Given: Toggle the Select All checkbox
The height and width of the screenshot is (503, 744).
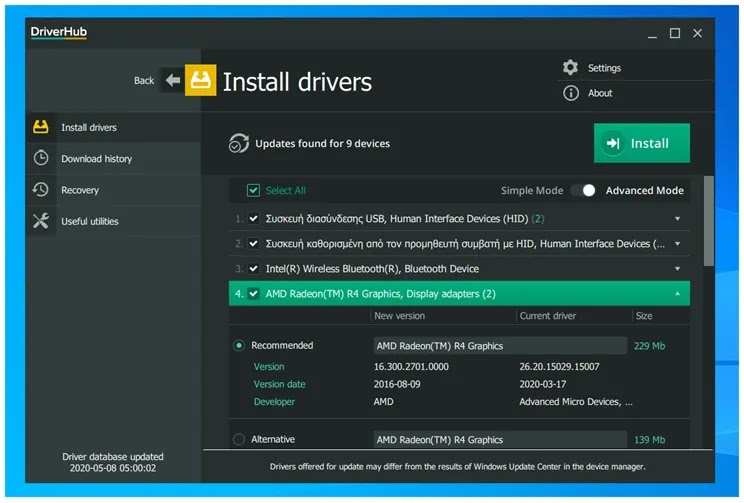Looking at the screenshot, I should click(253, 190).
